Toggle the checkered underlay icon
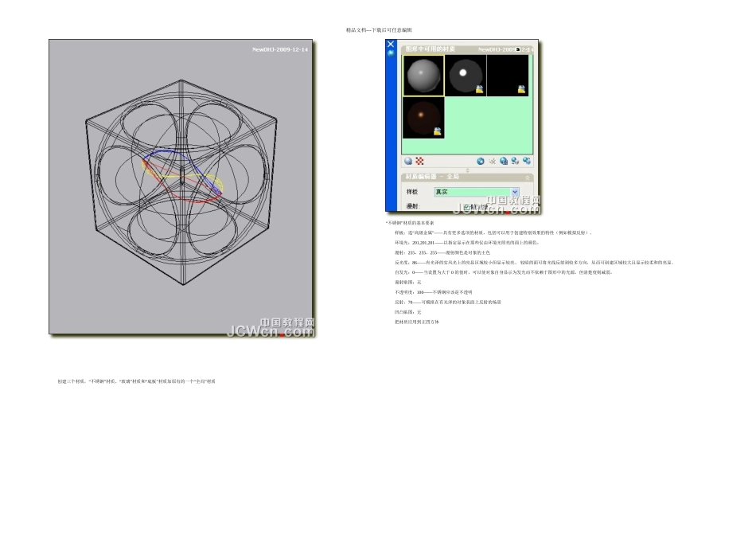 pos(419,161)
